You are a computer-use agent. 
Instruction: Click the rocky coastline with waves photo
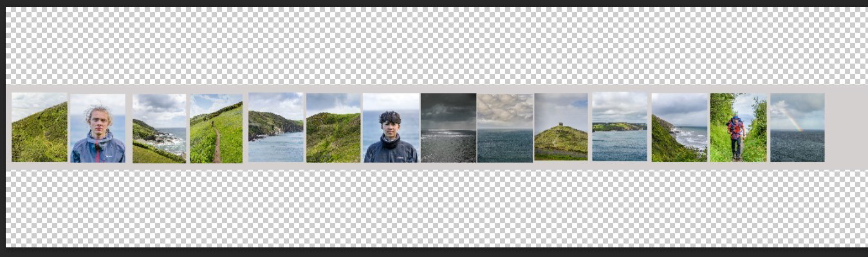(159, 128)
